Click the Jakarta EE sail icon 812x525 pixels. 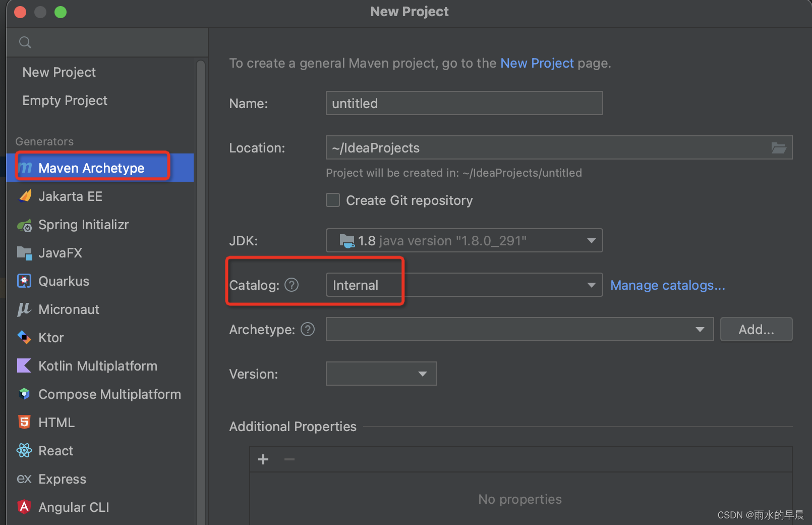[25, 196]
